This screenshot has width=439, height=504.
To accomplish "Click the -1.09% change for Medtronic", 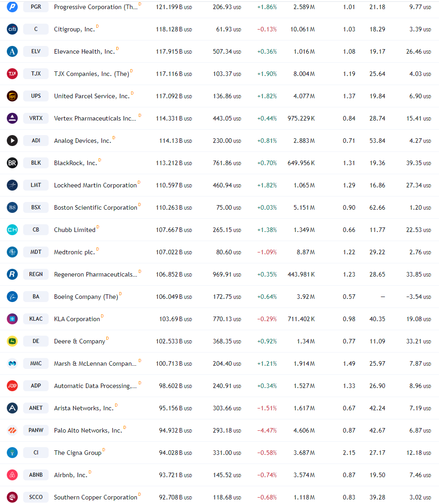I will point(267,252).
